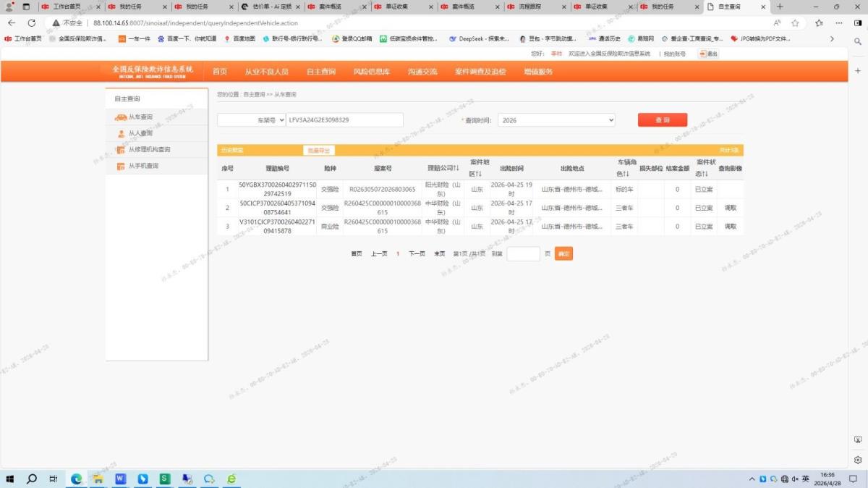Expand the 查询时间 year dropdown

pos(556,120)
